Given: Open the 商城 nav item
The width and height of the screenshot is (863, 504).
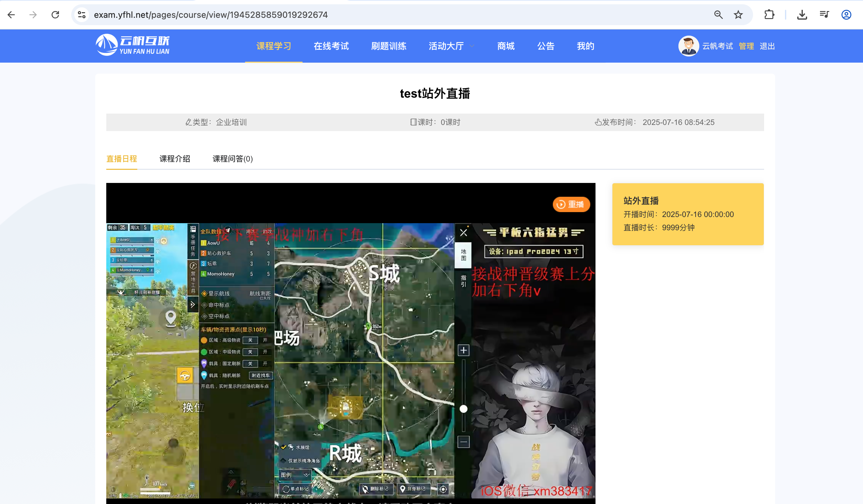Looking at the screenshot, I should click(x=506, y=46).
